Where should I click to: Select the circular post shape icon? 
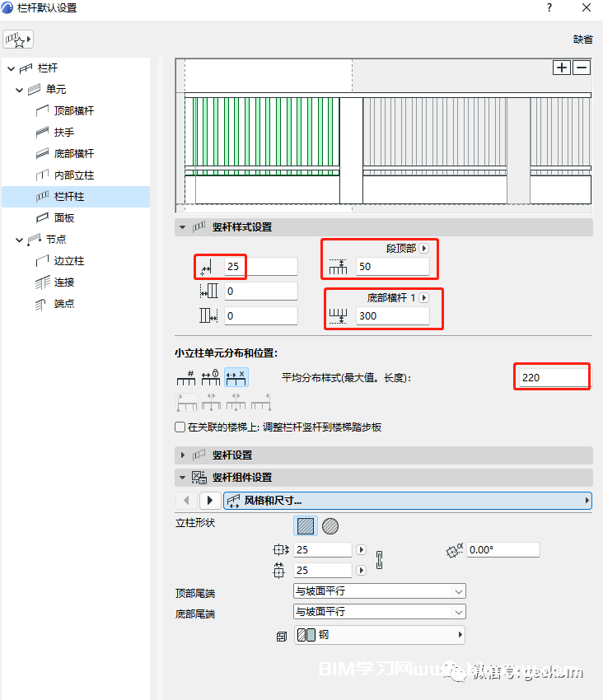tap(330, 526)
